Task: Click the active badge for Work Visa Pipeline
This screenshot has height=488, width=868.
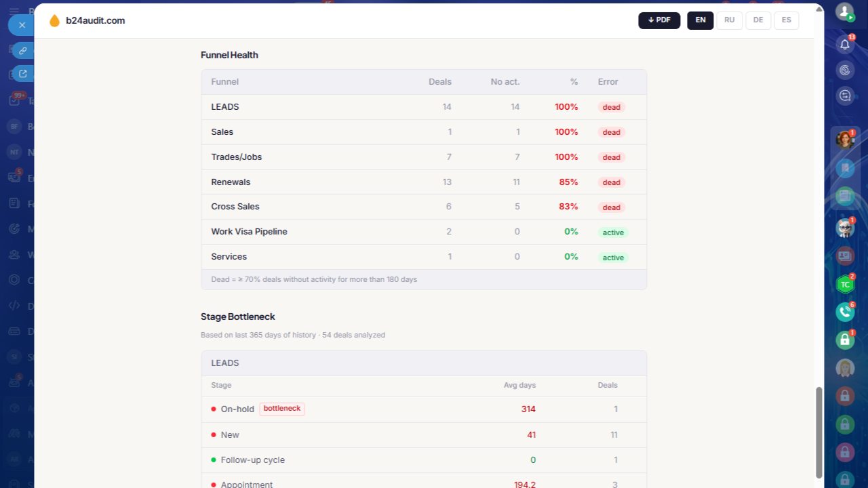Action: pos(613,232)
